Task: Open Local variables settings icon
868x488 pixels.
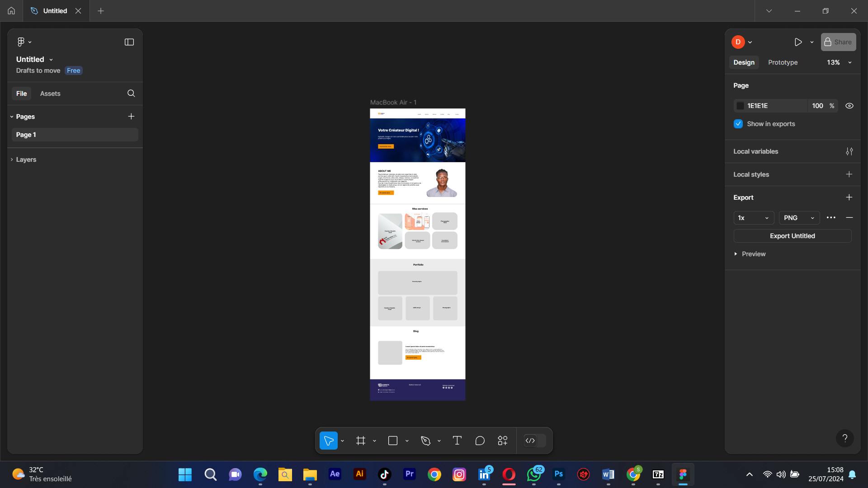Action: pos(849,151)
